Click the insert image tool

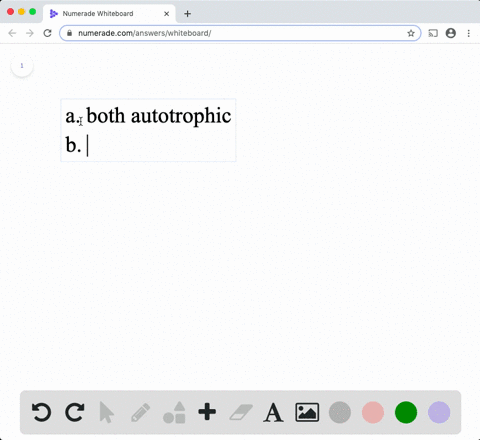coord(307,412)
